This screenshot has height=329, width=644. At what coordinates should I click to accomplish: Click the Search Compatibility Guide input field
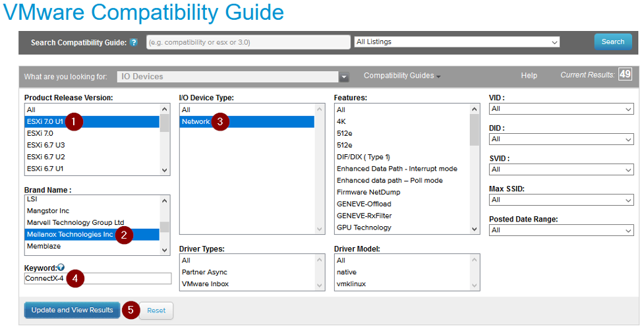[248, 42]
